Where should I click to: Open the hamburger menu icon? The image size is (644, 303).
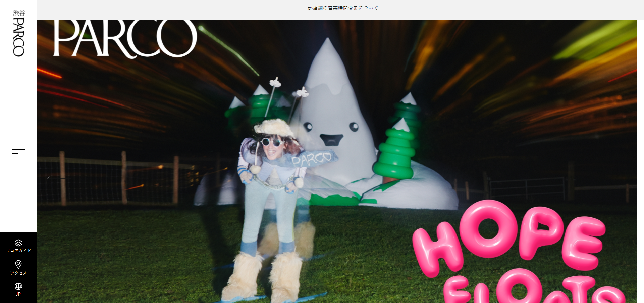point(18,152)
